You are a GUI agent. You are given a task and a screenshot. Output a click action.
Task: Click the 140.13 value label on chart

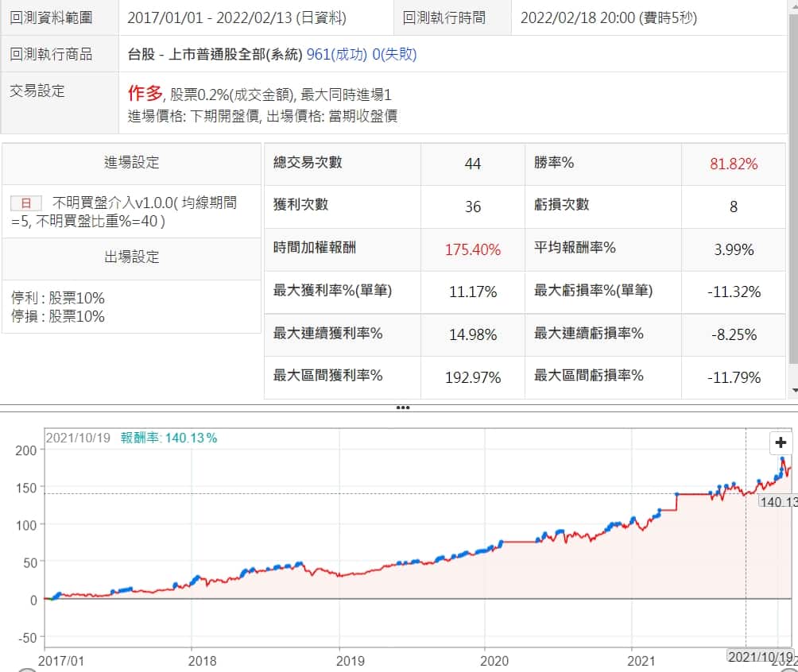(777, 502)
